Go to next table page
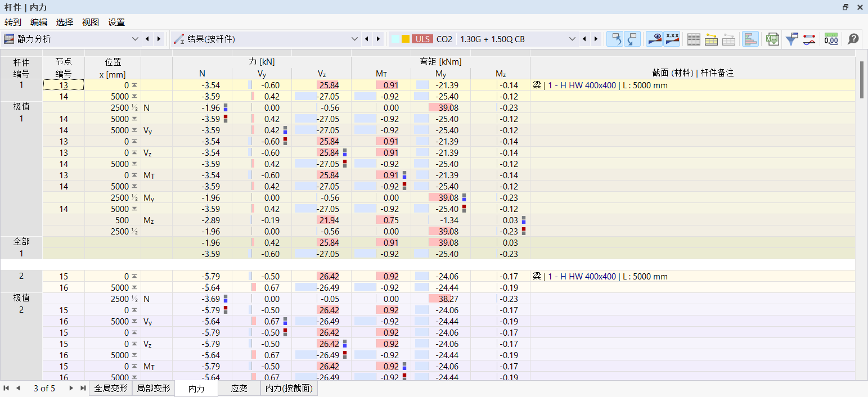Image resolution: width=868 pixels, height=397 pixels. point(71,389)
